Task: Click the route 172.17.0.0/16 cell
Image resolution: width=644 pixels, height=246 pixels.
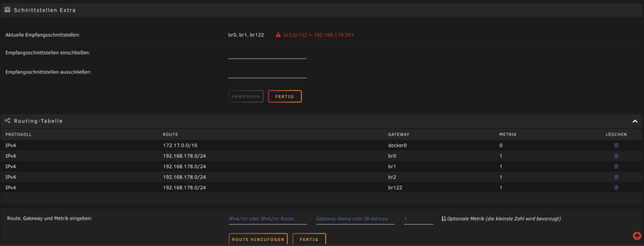Action: pyautogui.click(x=180, y=146)
